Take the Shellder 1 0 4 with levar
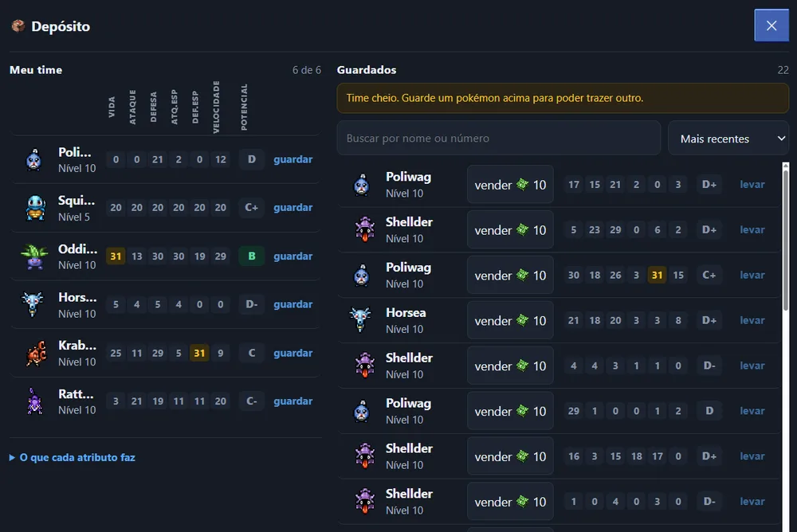Image resolution: width=797 pixels, height=532 pixels. [752, 501]
